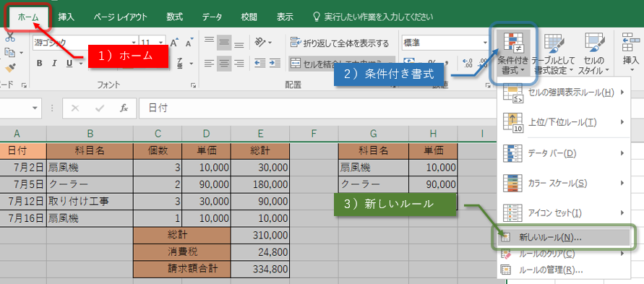Click the formula bar confirm checkmark icon
This screenshot has height=284, width=644.
click(x=100, y=108)
